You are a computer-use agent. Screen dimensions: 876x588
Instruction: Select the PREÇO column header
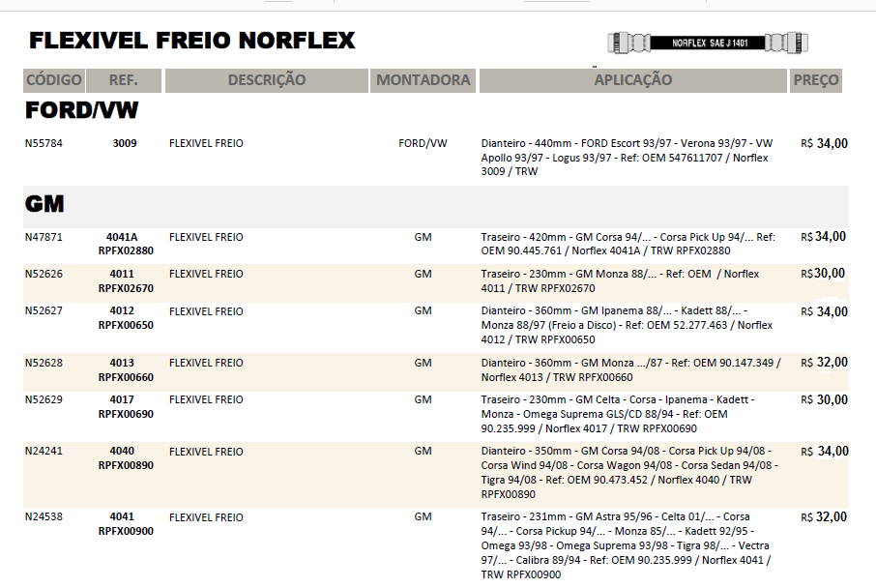(815, 80)
